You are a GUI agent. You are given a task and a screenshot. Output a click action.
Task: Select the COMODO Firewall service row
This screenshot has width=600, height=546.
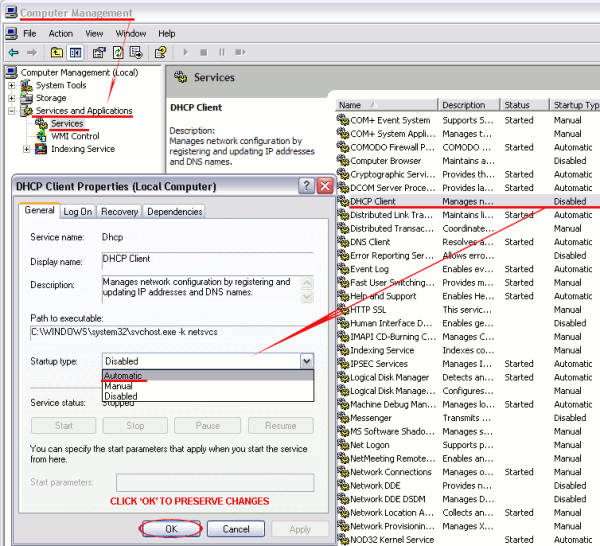[468, 147]
